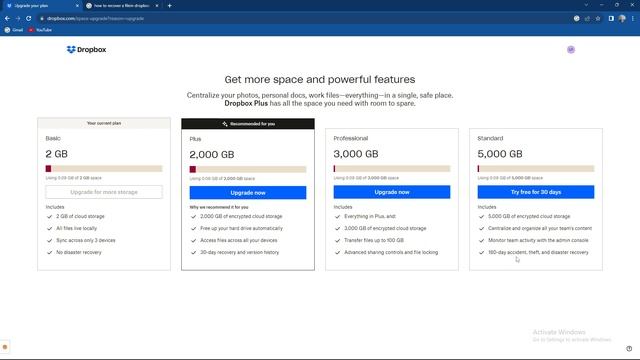Click Try free for 30 days
The height and width of the screenshot is (360, 640).
536,192
